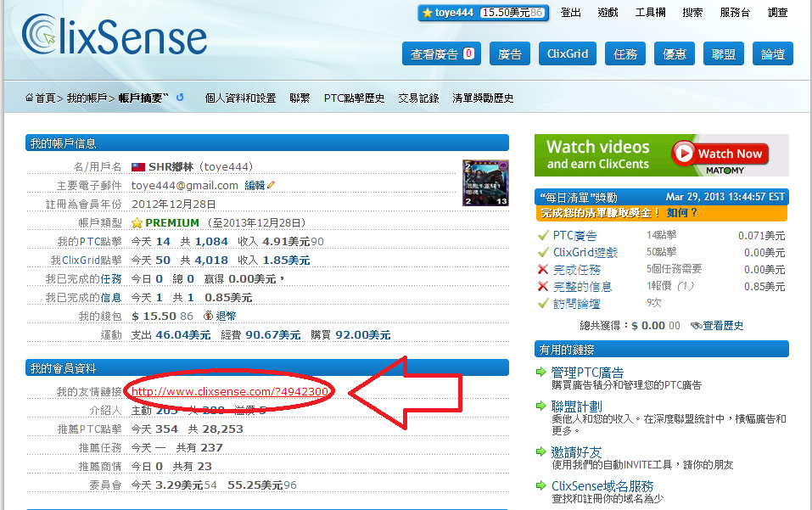
Task: Click the 優惠 navigation button
Action: (675, 53)
